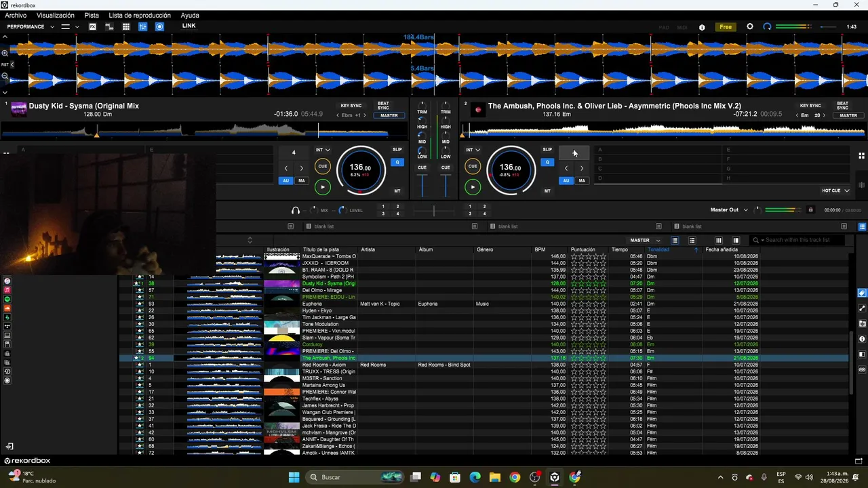Open the Visualización menu
Viewport: 868px width, 488px height.
(x=56, y=15)
